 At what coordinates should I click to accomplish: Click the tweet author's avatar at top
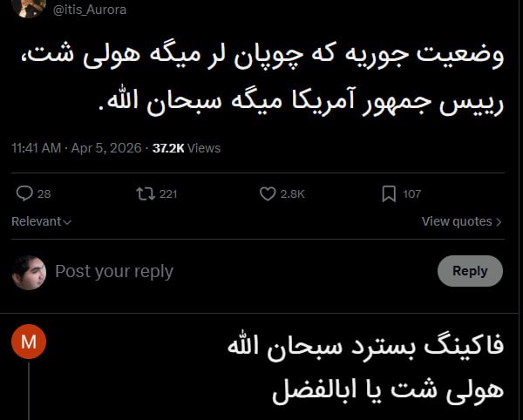(28, 7)
